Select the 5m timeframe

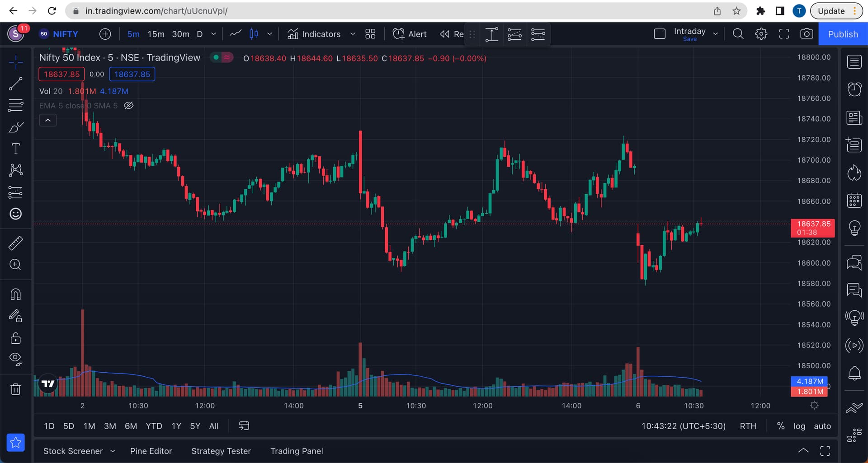click(133, 34)
